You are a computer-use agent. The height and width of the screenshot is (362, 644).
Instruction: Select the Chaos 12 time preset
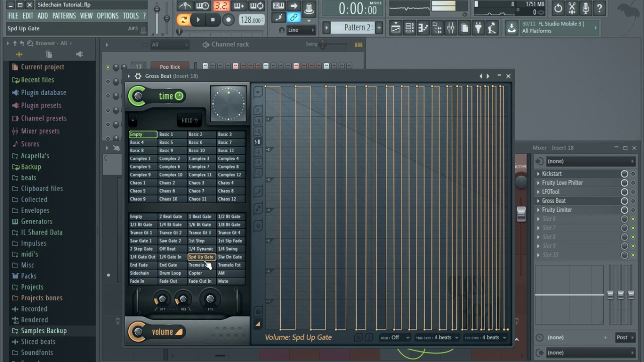point(231,199)
